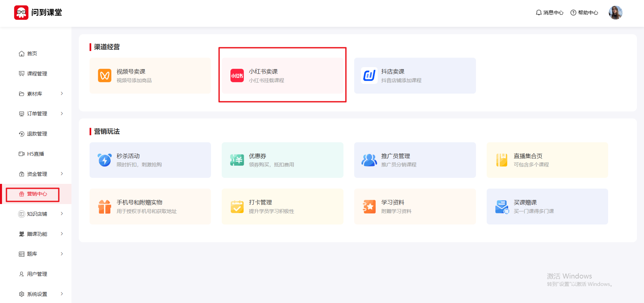Click the 首页 home icon
This screenshot has width=644, height=303.
point(21,54)
